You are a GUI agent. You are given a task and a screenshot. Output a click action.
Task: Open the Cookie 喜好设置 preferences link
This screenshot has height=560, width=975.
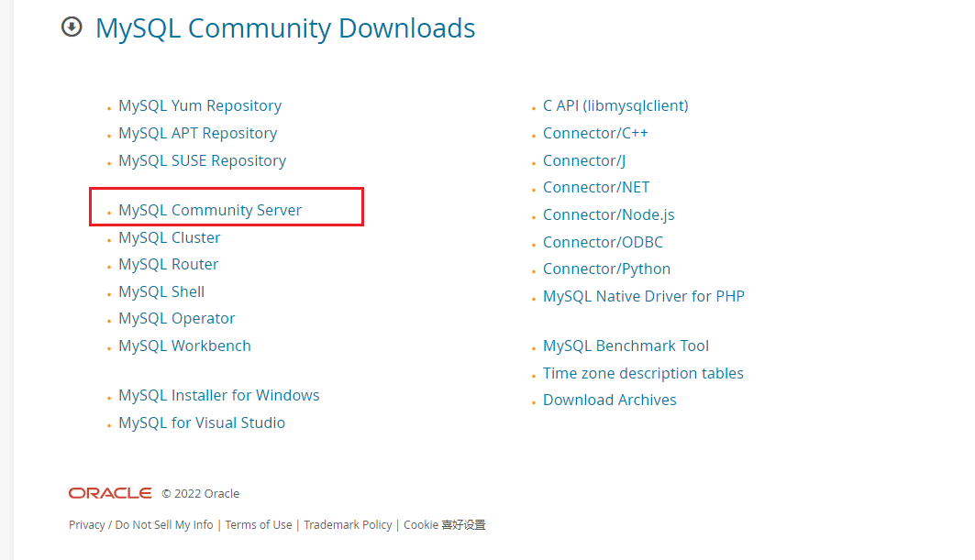[445, 524]
